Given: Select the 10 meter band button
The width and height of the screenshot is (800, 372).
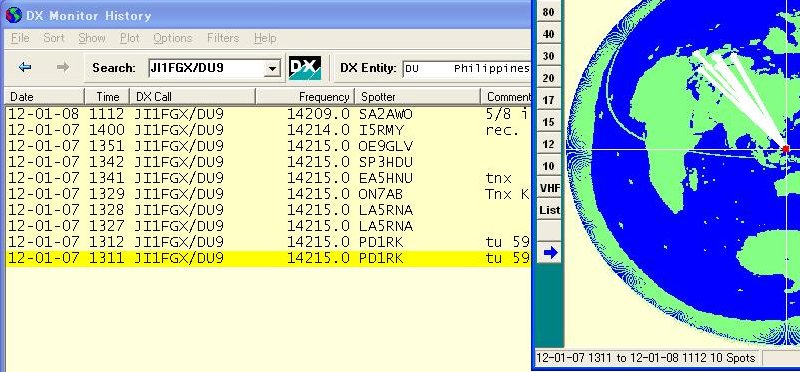Looking at the screenshot, I should point(549,166).
